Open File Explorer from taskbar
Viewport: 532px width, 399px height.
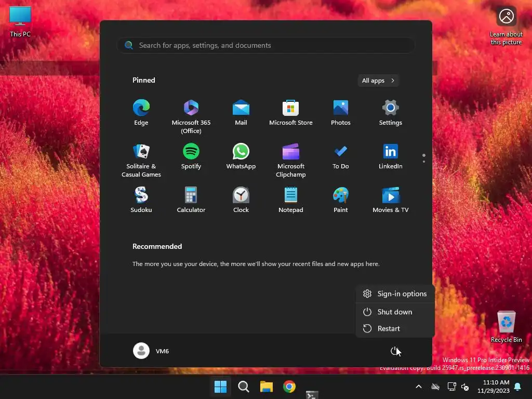click(x=267, y=387)
